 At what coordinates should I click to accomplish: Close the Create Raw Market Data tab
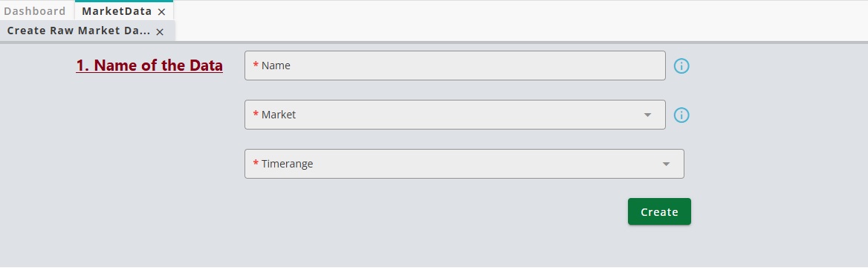(160, 32)
